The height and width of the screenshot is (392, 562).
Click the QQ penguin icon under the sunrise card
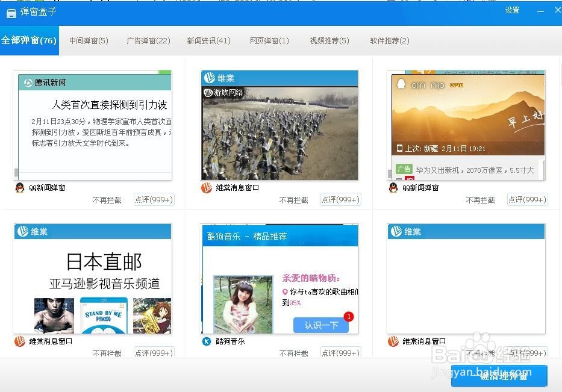393,187
